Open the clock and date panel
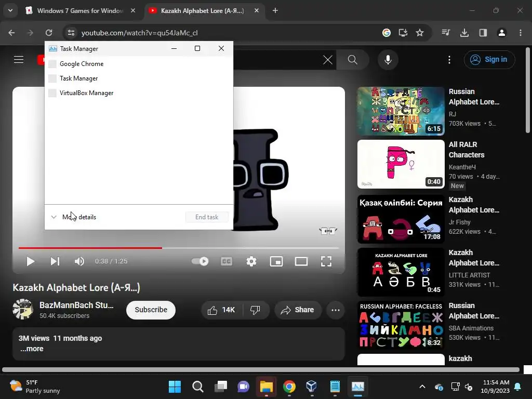 (x=495, y=387)
